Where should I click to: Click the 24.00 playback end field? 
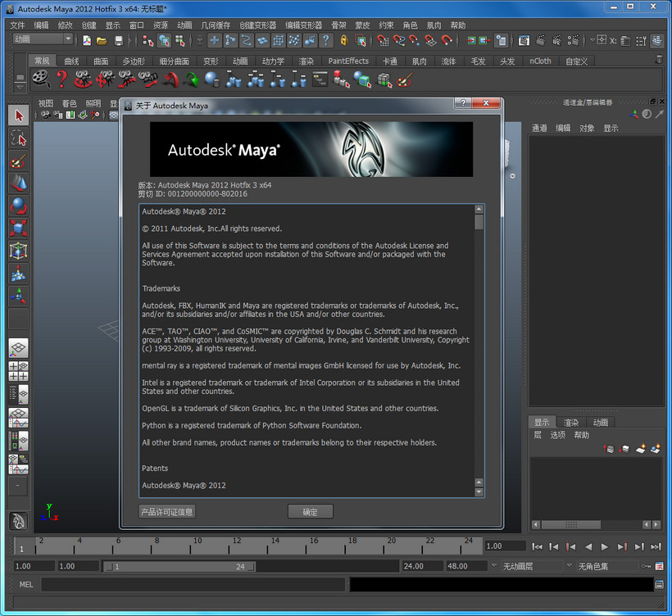tap(422, 566)
